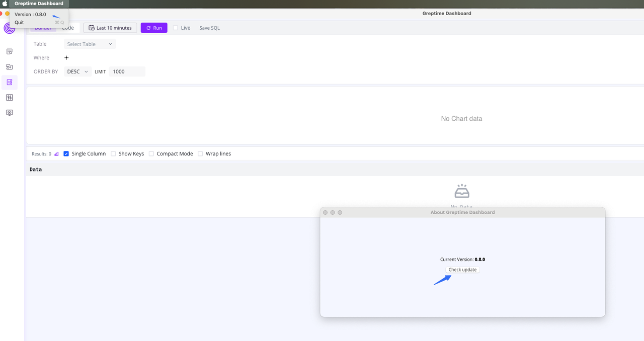The width and height of the screenshot is (644, 341).
Task: Open the Greptime logo home icon
Action: coord(10,28)
